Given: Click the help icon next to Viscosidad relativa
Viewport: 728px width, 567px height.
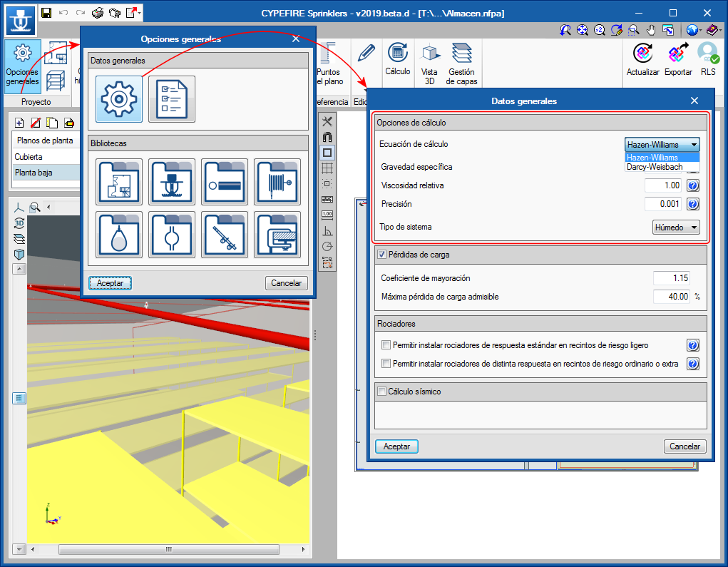Looking at the screenshot, I should point(693,185).
